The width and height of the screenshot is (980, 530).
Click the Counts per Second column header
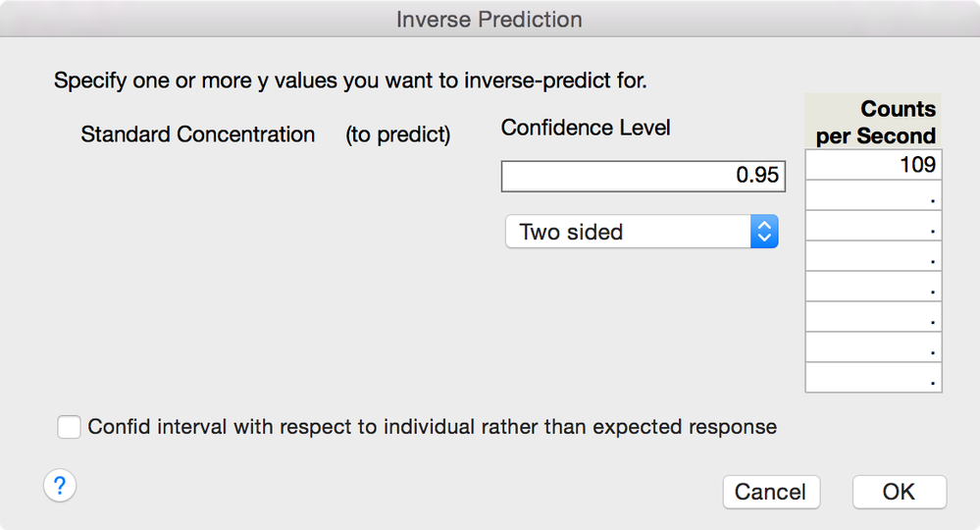coord(874,122)
